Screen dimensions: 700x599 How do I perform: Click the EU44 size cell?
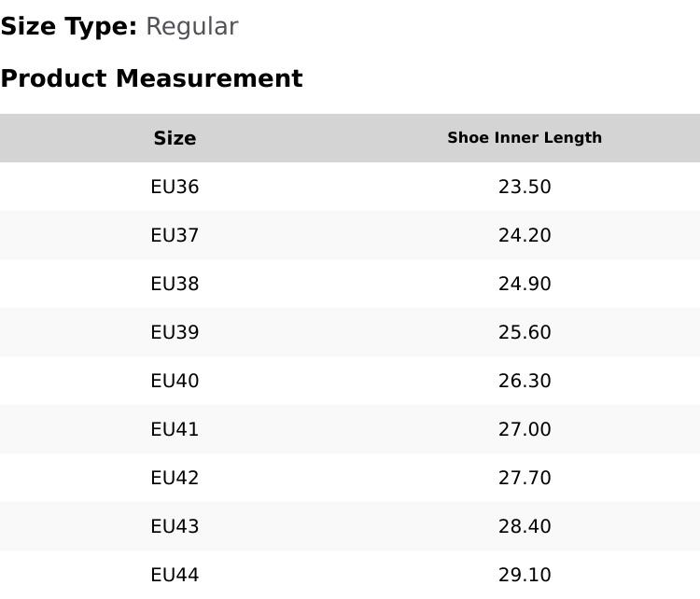pyautogui.click(x=175, y=575)
